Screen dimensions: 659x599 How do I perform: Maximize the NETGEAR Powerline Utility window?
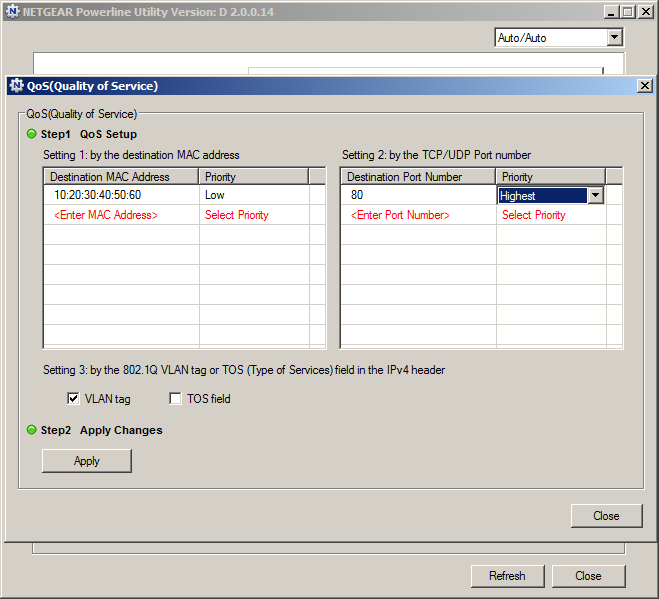pyautogui.click(x=628, y=12)
